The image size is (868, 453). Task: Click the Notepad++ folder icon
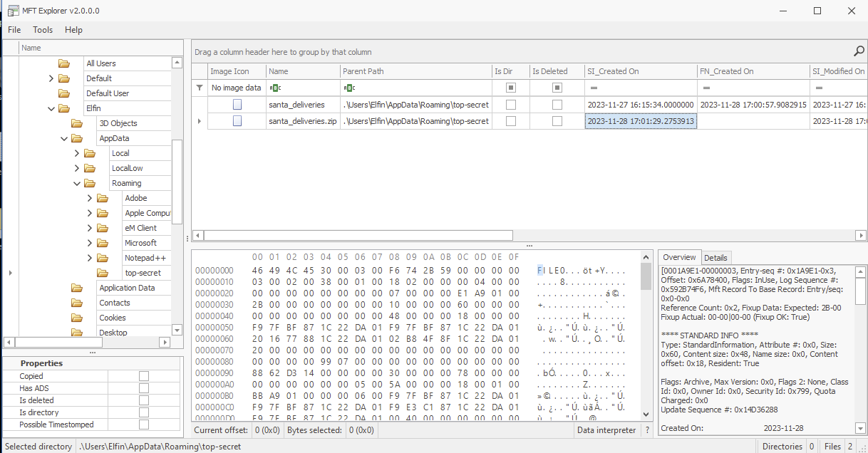(x=103, y=258)
